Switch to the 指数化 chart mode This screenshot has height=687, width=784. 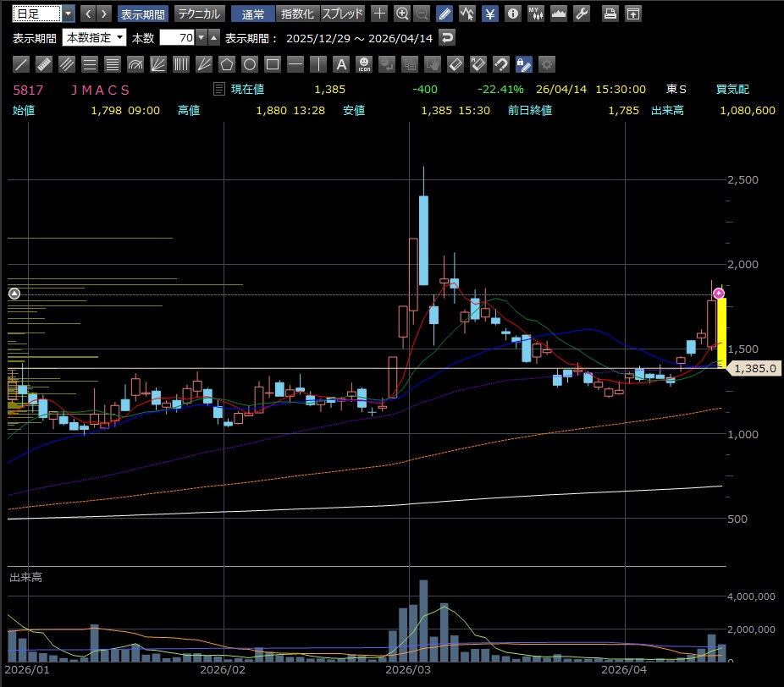296,14
